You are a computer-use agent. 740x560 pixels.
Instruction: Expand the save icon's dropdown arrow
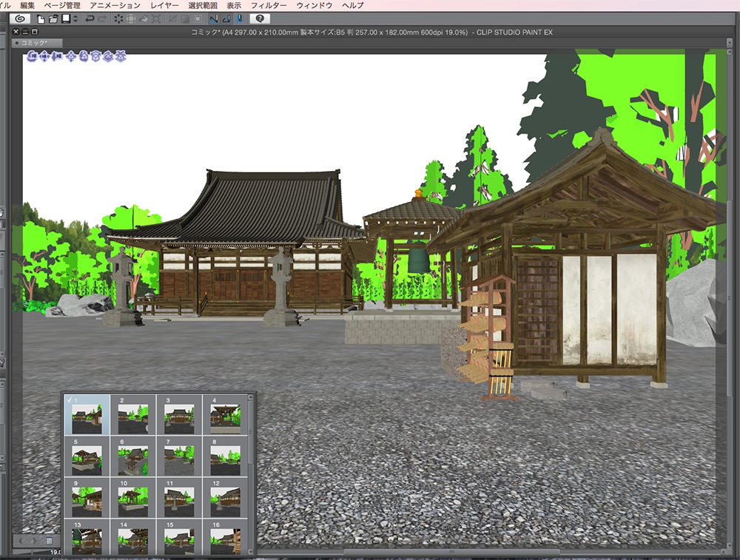tap(74, 19)
